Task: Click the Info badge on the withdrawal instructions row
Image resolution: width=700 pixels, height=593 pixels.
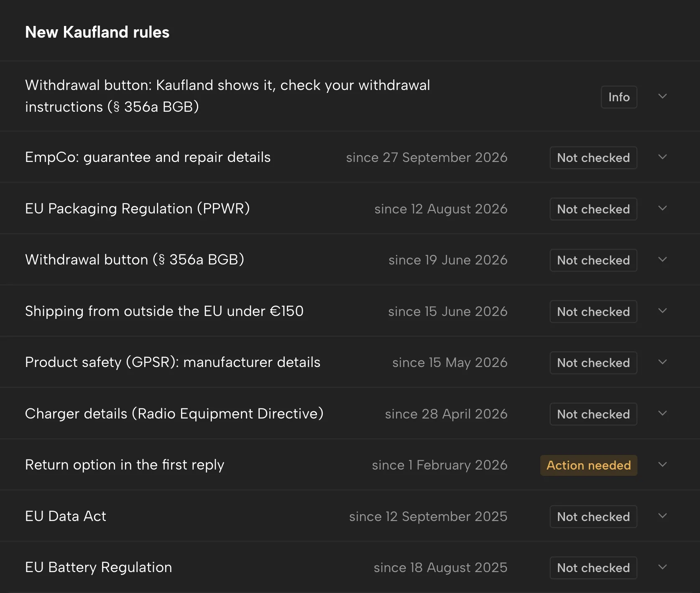Action: pyautogui.click(x=619, y=97)
